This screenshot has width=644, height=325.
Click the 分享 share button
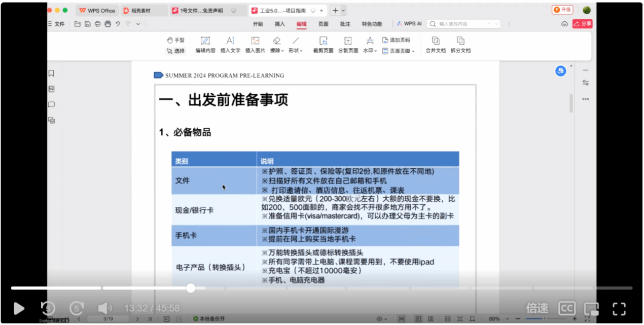point(583,24)
